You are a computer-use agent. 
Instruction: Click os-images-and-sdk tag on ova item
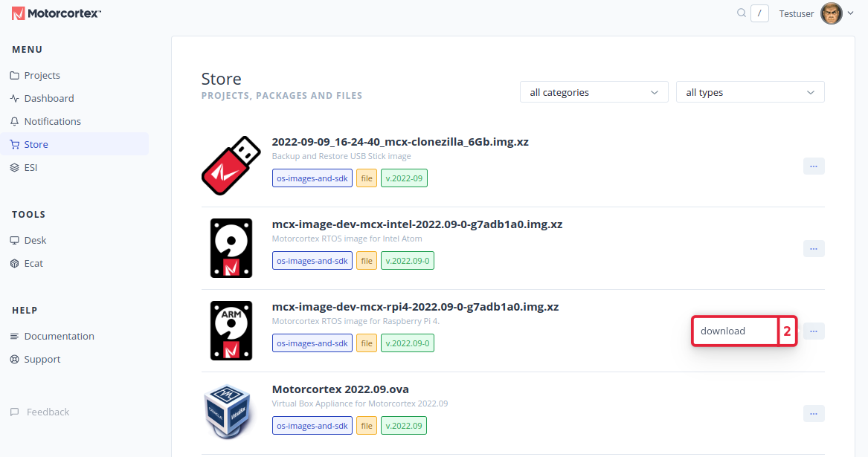pos(312,426)
